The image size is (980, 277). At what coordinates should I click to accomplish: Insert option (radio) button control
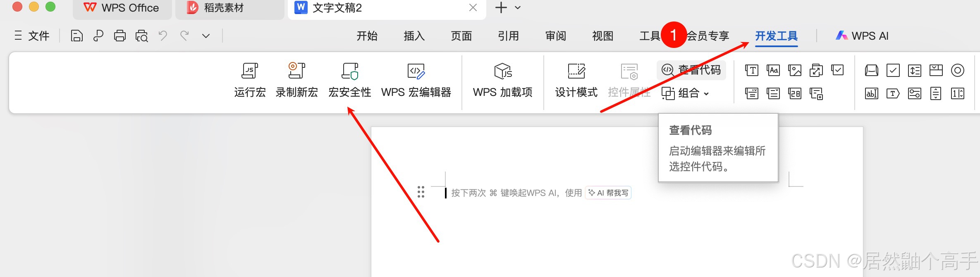point(958,70)
